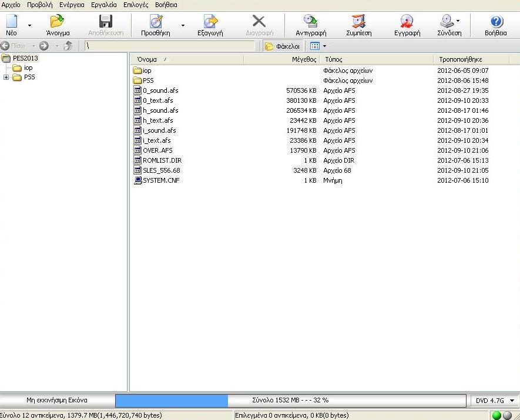Extract files with the Εξαγωγή icon
The image size is (520, 420).
(x=210, y=25)
